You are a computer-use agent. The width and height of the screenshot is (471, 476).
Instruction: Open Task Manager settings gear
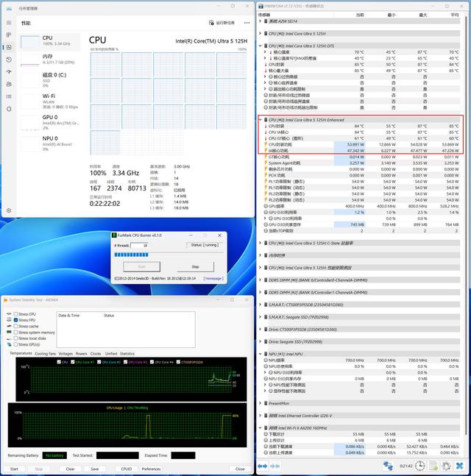(x=9, y=210)
